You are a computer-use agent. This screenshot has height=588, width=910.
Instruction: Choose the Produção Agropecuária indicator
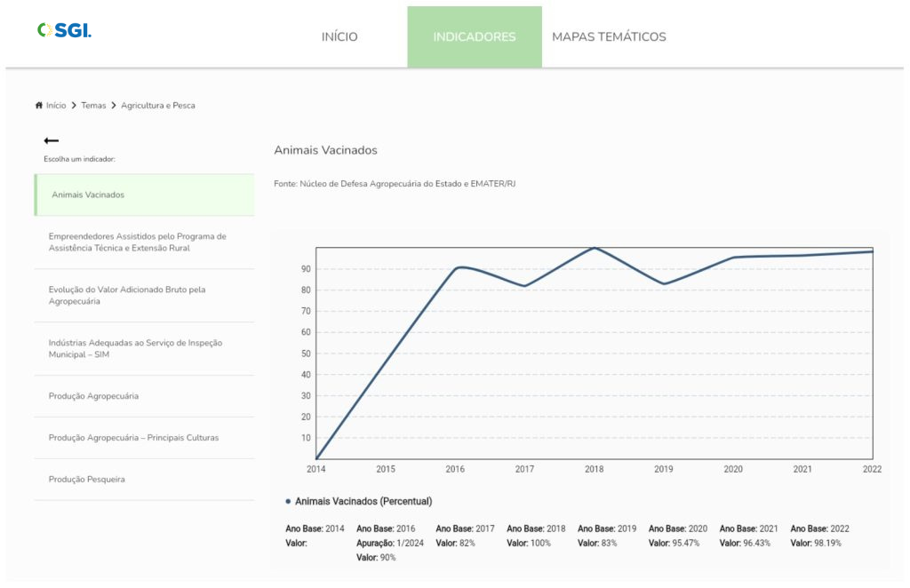93,396
